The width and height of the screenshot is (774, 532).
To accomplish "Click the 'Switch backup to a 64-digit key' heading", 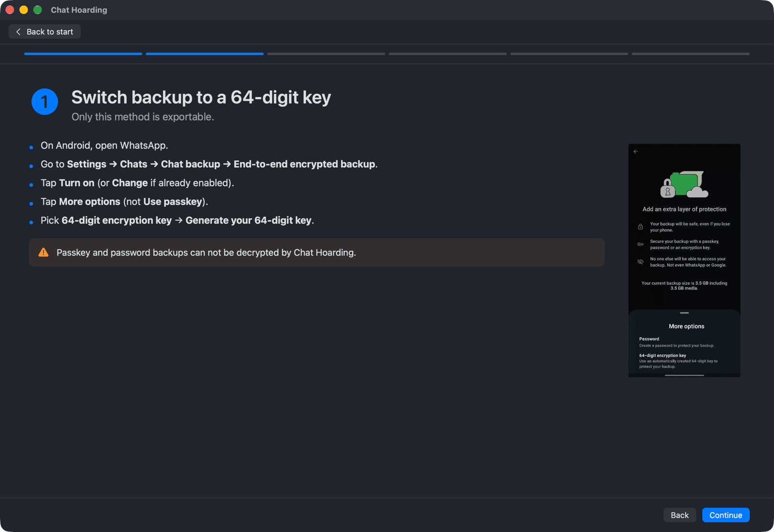I will (x=201, y=98).
